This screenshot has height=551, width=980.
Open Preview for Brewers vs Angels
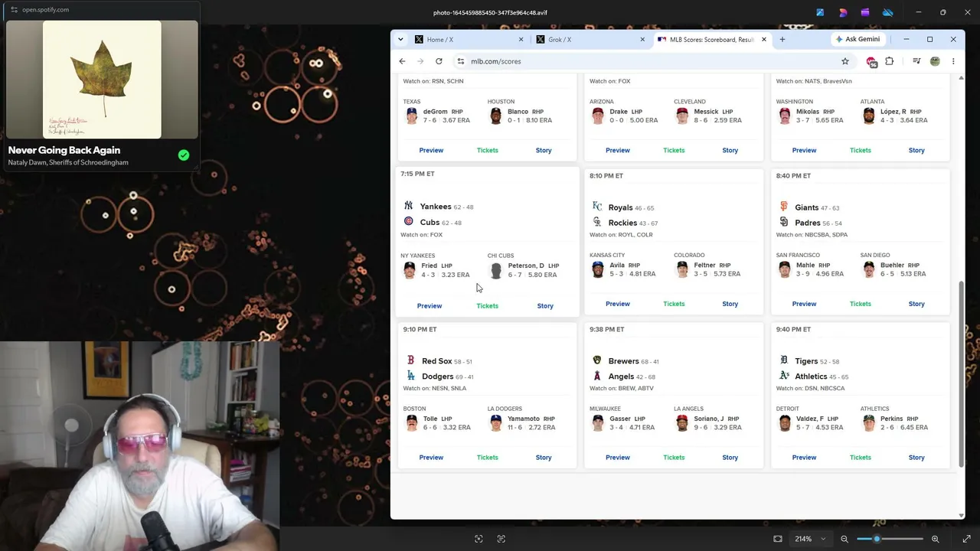point(618,458)
